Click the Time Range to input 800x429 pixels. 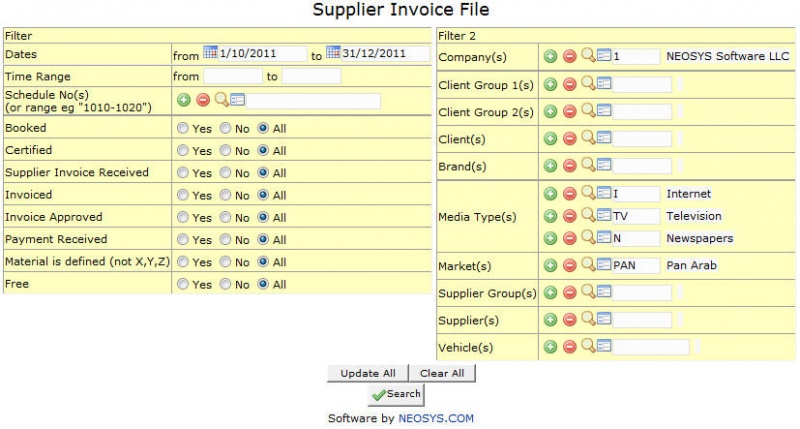pos(311,77)
